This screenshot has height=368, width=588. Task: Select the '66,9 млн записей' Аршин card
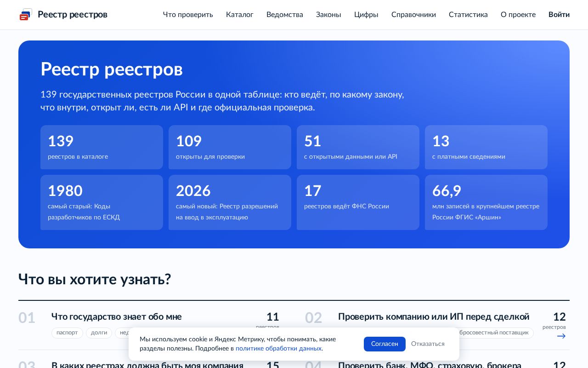(486, 202)
